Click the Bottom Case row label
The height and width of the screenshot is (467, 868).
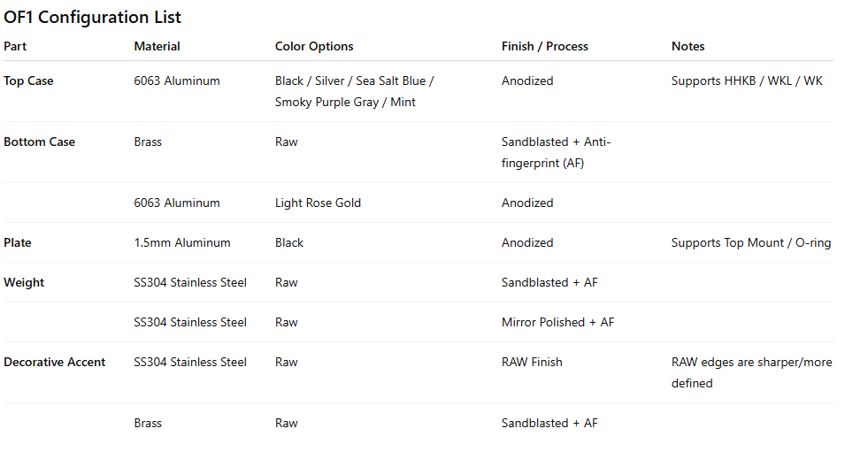pos(39,142)
